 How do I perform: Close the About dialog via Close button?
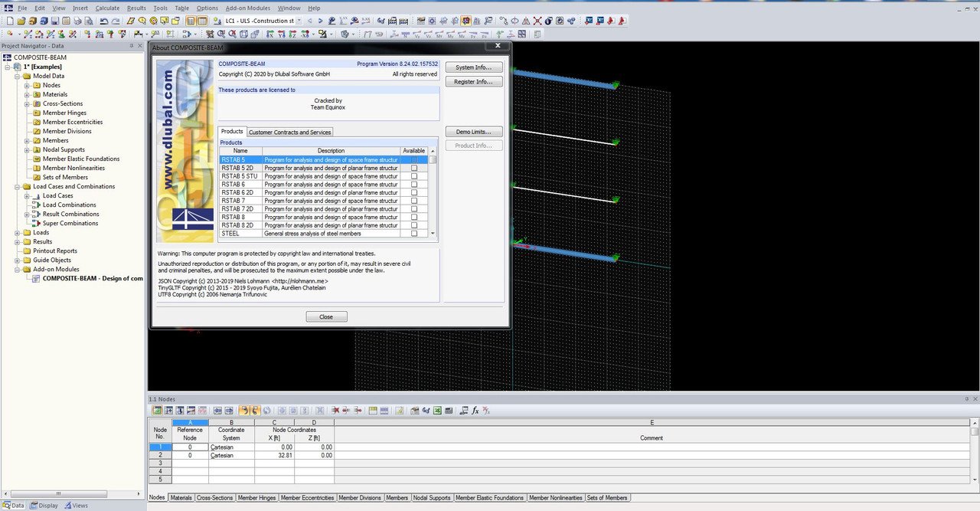click(x=326, y=316)
